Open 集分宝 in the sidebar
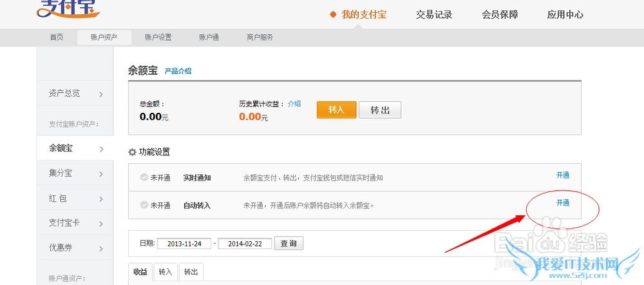 point(75,173)
